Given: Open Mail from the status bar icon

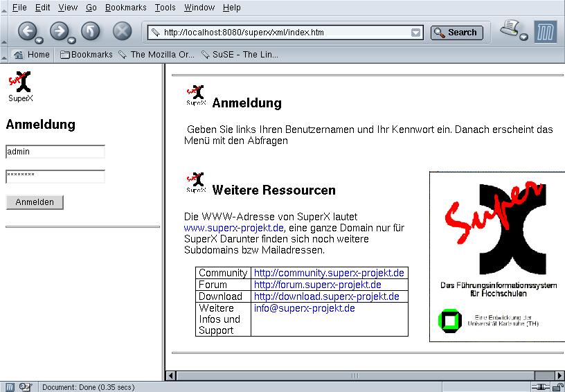Looking at the screenshot, I should 25,387.
